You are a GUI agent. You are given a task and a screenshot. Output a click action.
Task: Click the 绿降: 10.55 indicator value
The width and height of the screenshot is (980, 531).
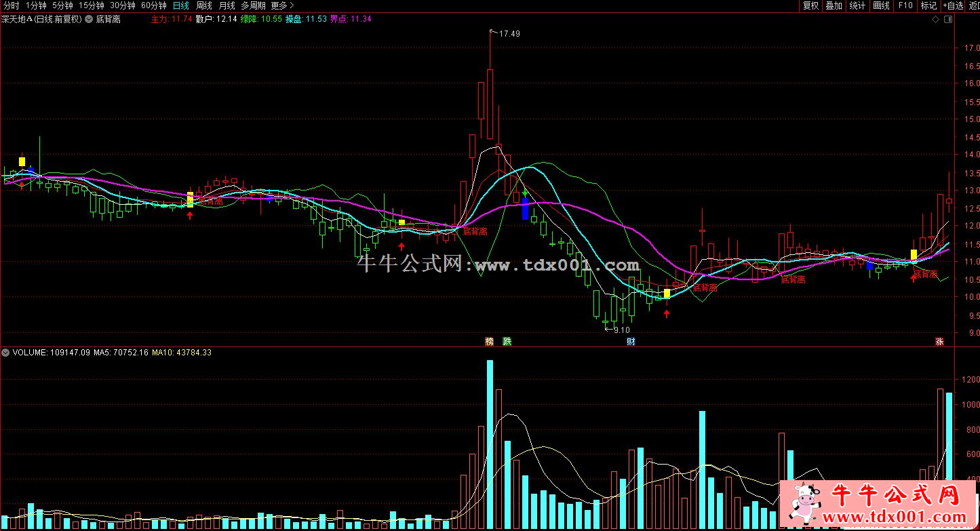261,19
